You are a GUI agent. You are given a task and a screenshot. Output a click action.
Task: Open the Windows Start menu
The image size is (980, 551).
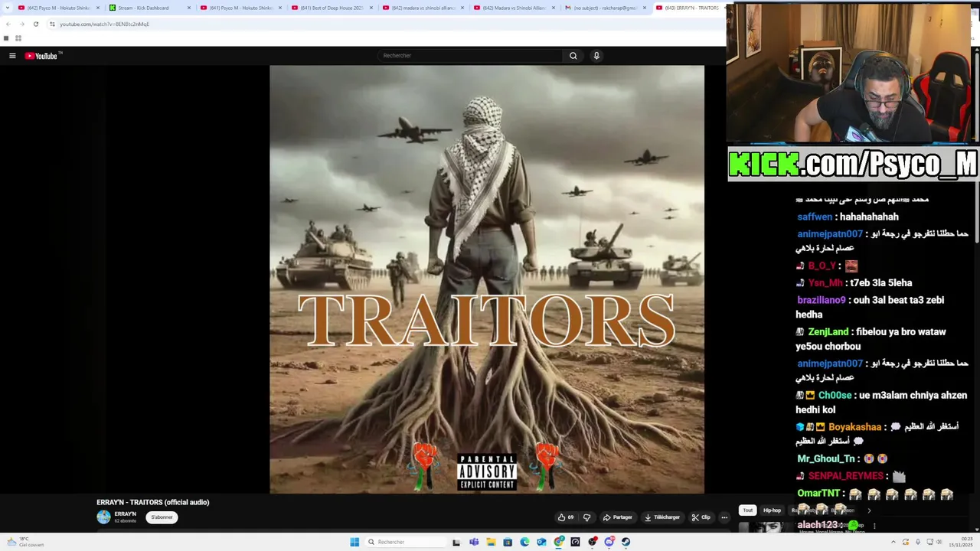coord(354,542)
